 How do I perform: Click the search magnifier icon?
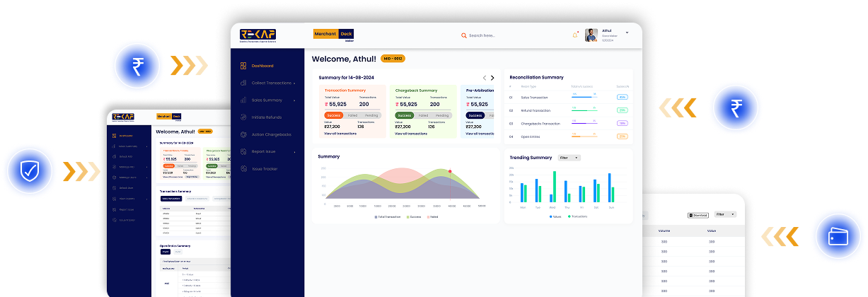click(464, 35)
